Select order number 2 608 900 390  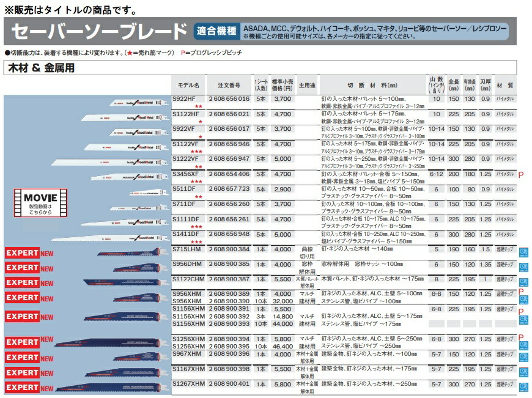[x=229, y=301]
